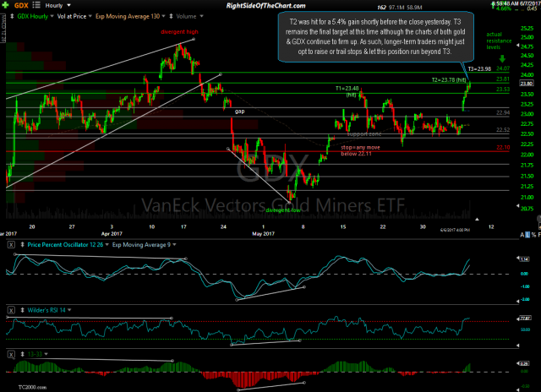Click the move arrows beside Volume
Viewport: 541px width, 392px height.
pyautogui.click(x=171, y=16)
